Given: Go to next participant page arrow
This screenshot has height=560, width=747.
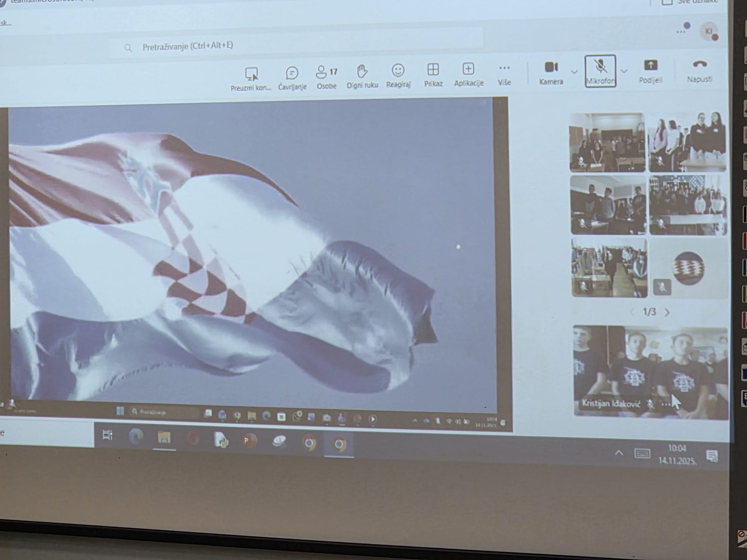Looking at the screenshot, I should (x=667, y=312).
